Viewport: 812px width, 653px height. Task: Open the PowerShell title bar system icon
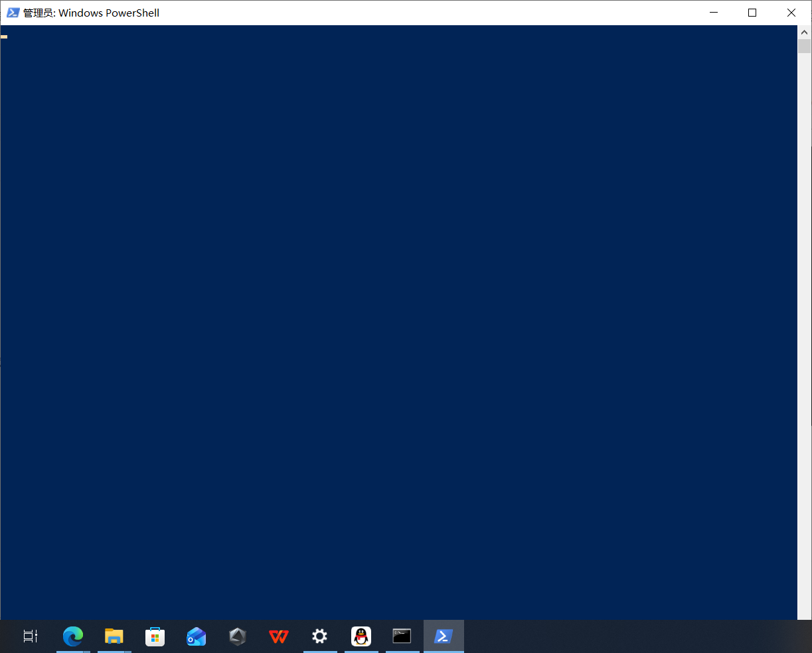point(13,13)
